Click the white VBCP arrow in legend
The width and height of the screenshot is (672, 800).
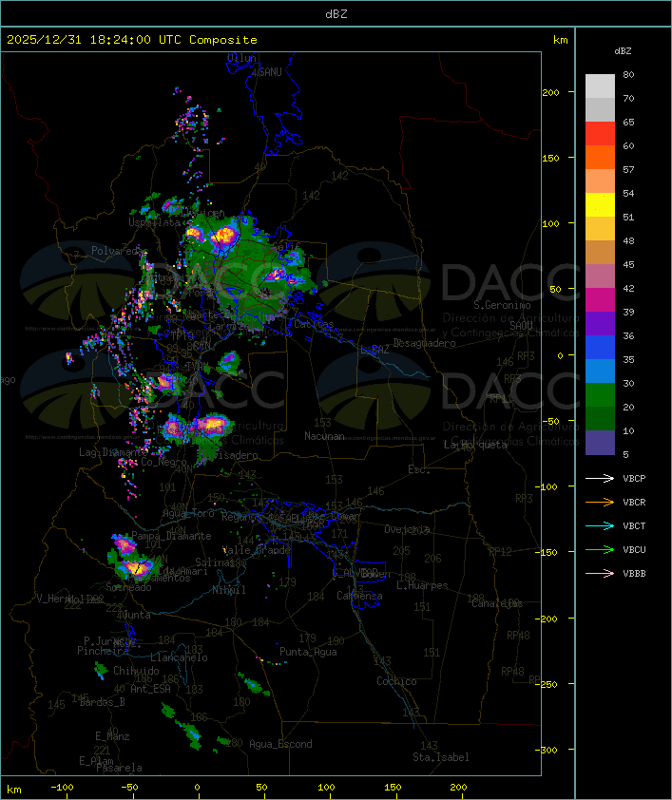coord(600,479)
